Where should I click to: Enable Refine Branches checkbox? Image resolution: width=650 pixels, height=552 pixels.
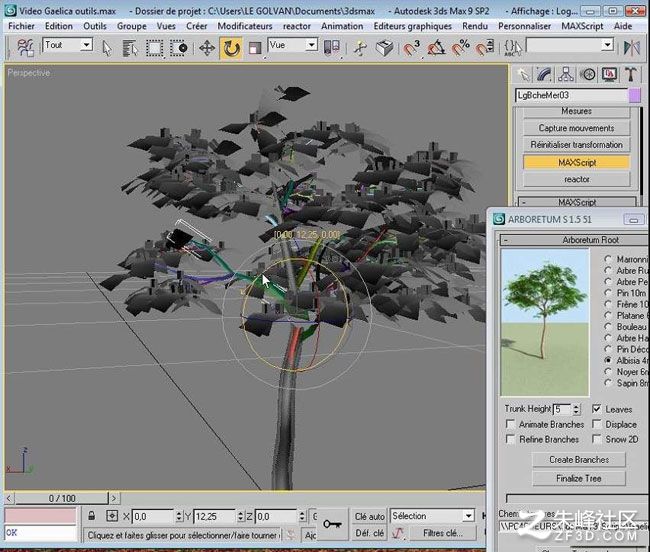[x=510, y=439]
